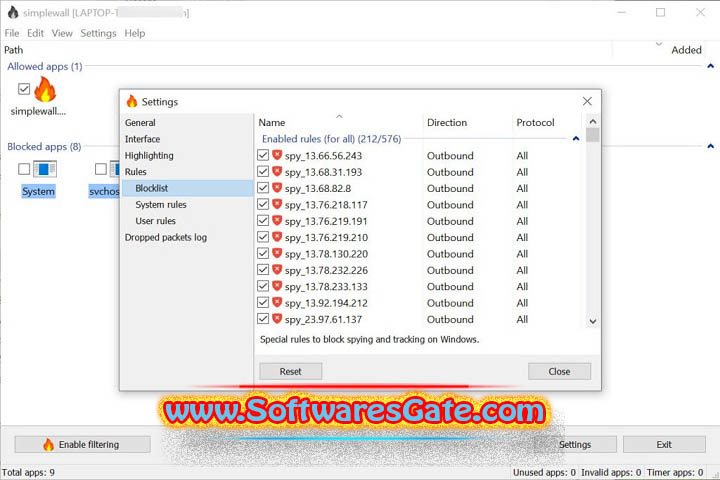Click red shield icon for spy_13.76.218.117
Viewport: 720px width, 480px height.
[277, 204]
